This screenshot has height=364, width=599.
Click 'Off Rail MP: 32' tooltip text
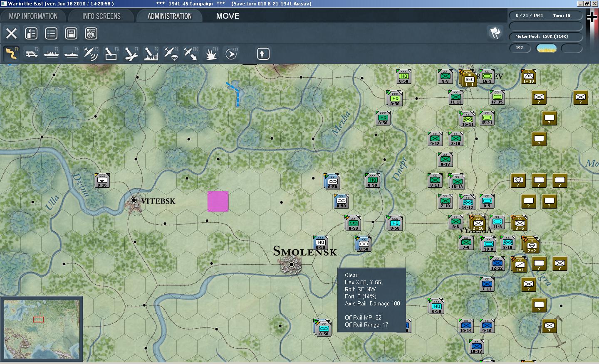(363, 317)
